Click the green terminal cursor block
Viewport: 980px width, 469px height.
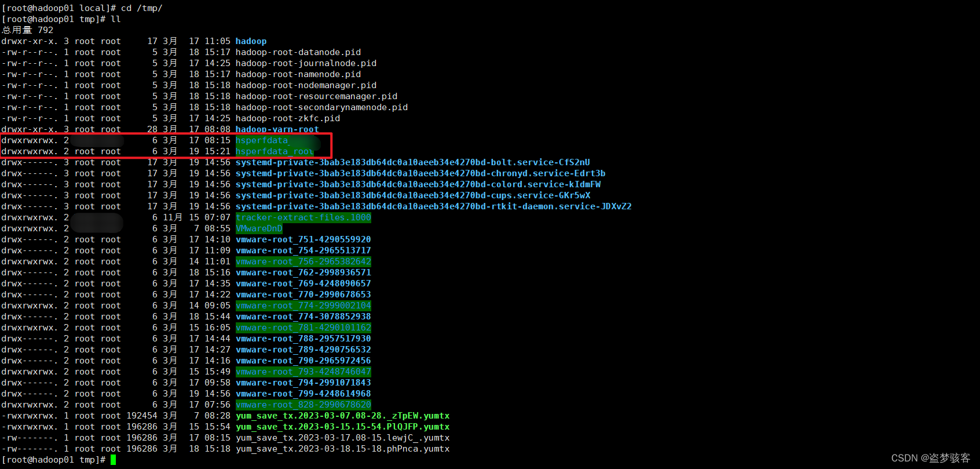pos(114,460)
